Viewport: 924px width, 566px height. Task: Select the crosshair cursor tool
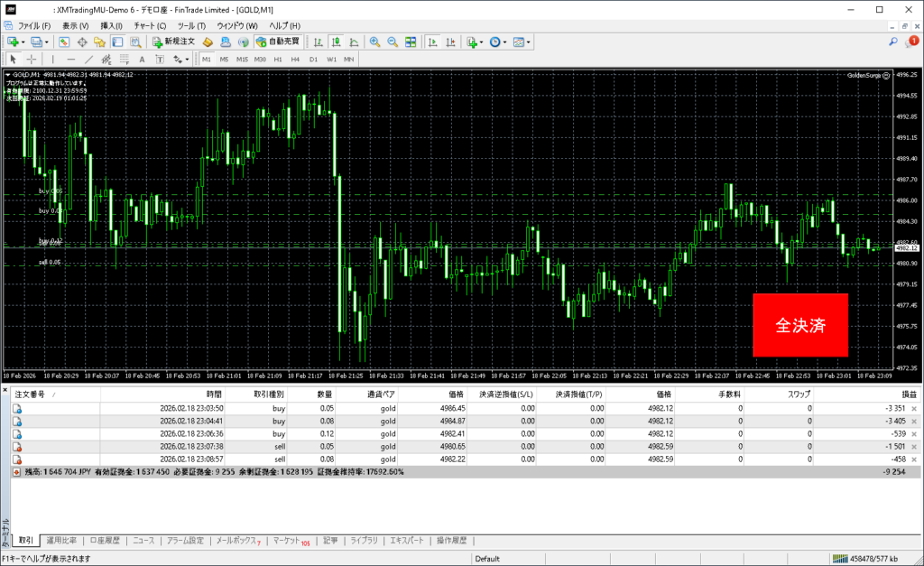click(31, 60)
